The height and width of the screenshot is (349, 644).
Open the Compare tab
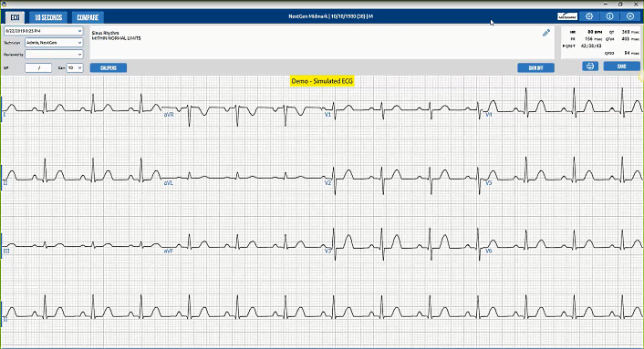88,17
